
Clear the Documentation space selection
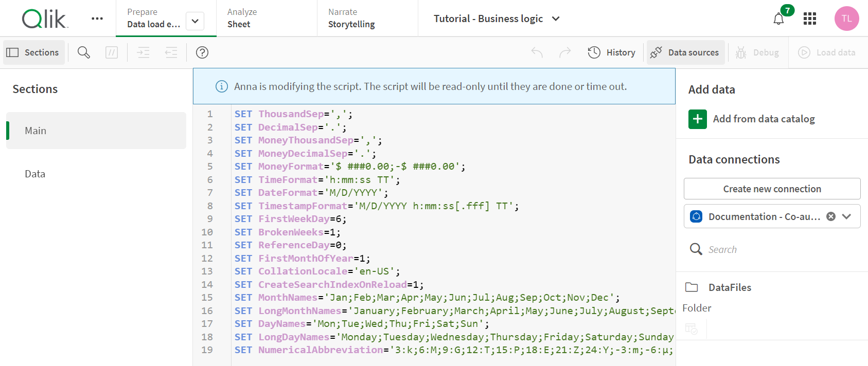[830, 216]
